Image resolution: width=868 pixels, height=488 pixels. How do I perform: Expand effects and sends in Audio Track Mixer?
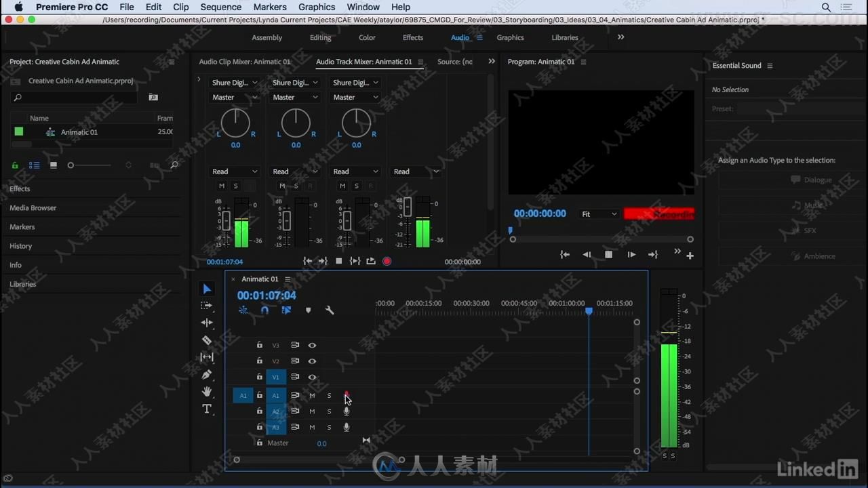(x=199, y=79)
